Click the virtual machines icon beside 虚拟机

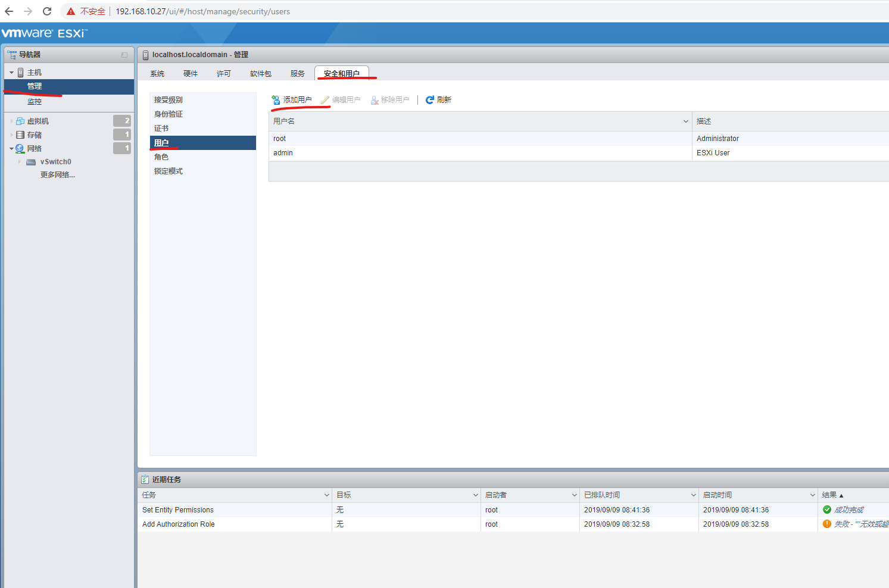[20, 121]
